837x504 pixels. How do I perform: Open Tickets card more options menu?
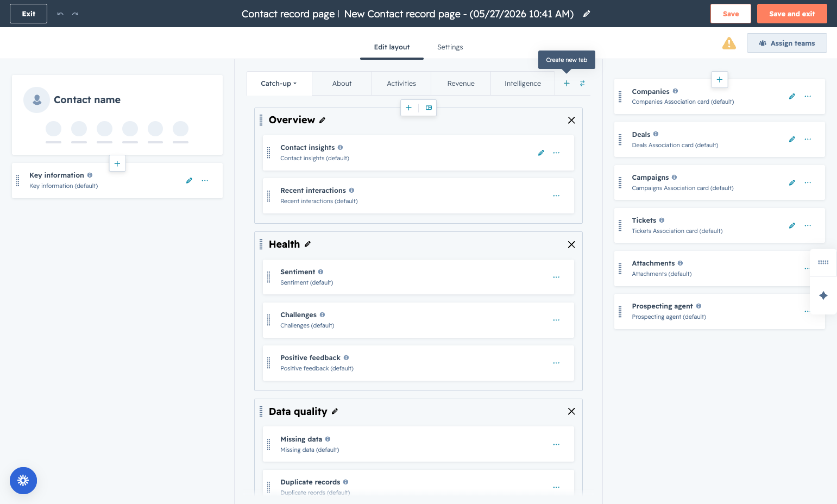[x=808, y=225]
